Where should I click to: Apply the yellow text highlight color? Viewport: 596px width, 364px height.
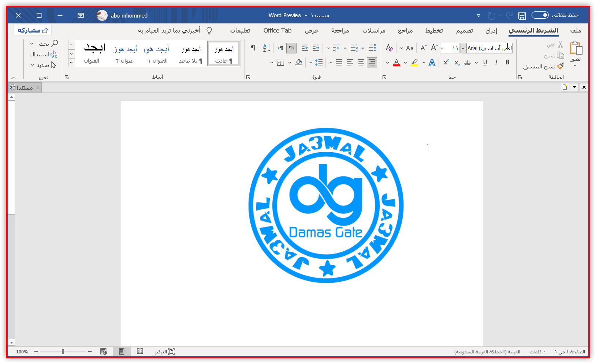[x=414, y=63]
